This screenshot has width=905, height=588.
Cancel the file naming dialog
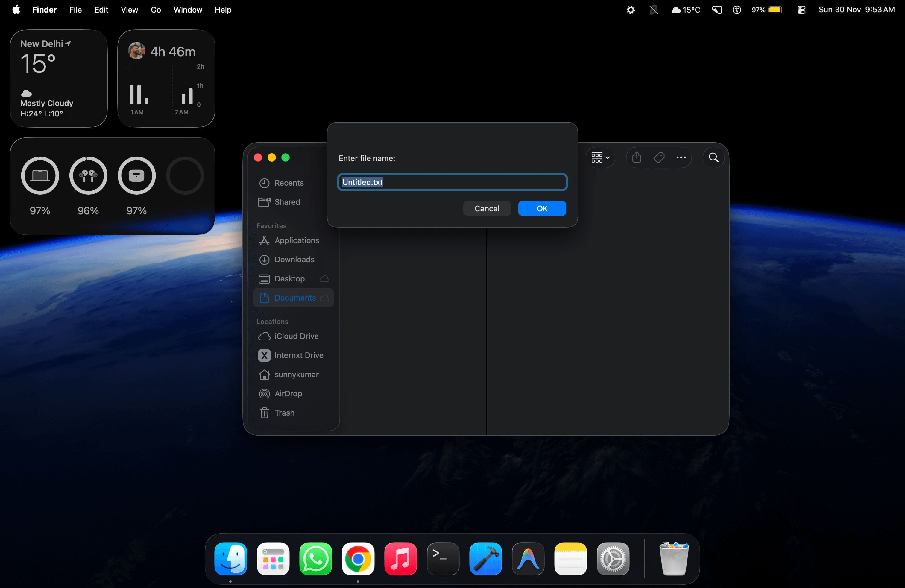[x=487, y=208]
